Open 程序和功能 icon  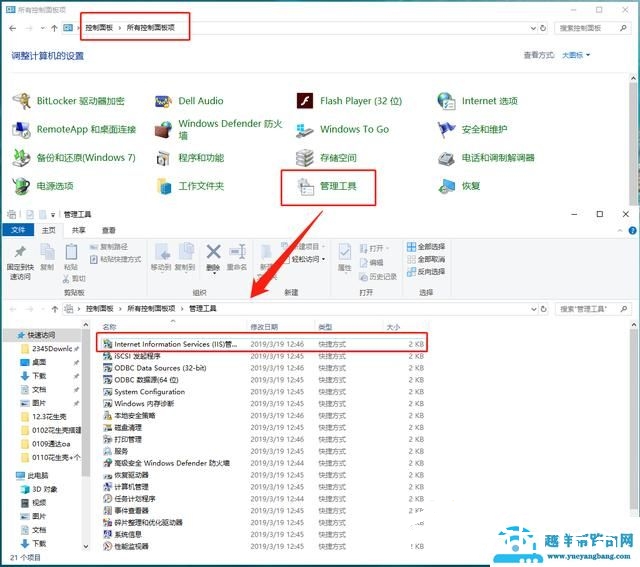pyautogui.click(x=163, y=158)
